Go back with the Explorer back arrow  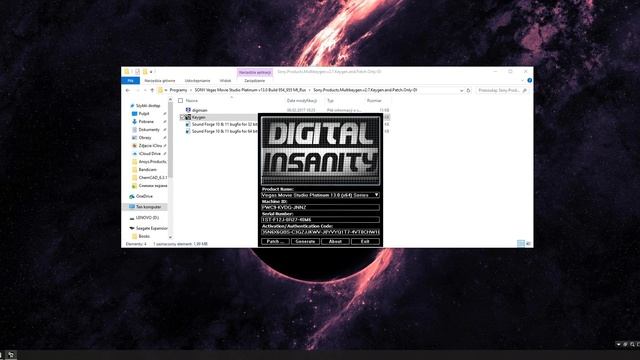[x=128, y=90]
